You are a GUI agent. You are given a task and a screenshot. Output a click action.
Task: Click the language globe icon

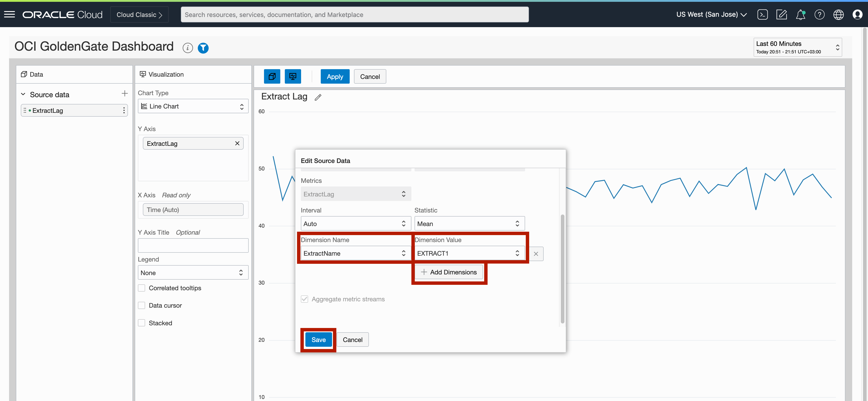click(x=838, y=14)
